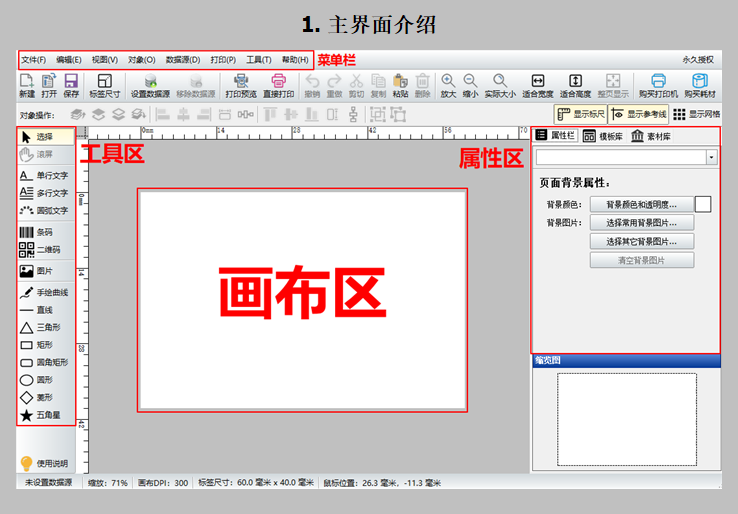Screen dimensions: 738x514
Task: Click the 未设置数据源 status bar entry
Action: tap(48, 483)
